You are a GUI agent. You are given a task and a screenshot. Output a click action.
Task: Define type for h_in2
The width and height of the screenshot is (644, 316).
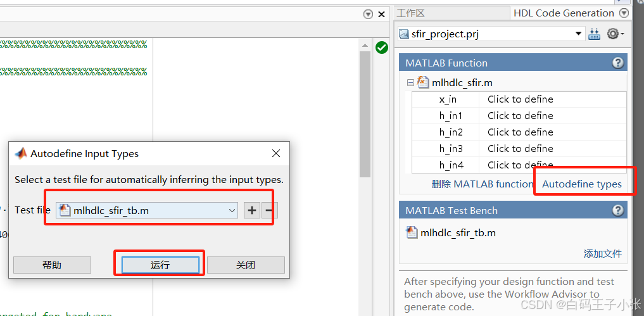tap(552, 132)
